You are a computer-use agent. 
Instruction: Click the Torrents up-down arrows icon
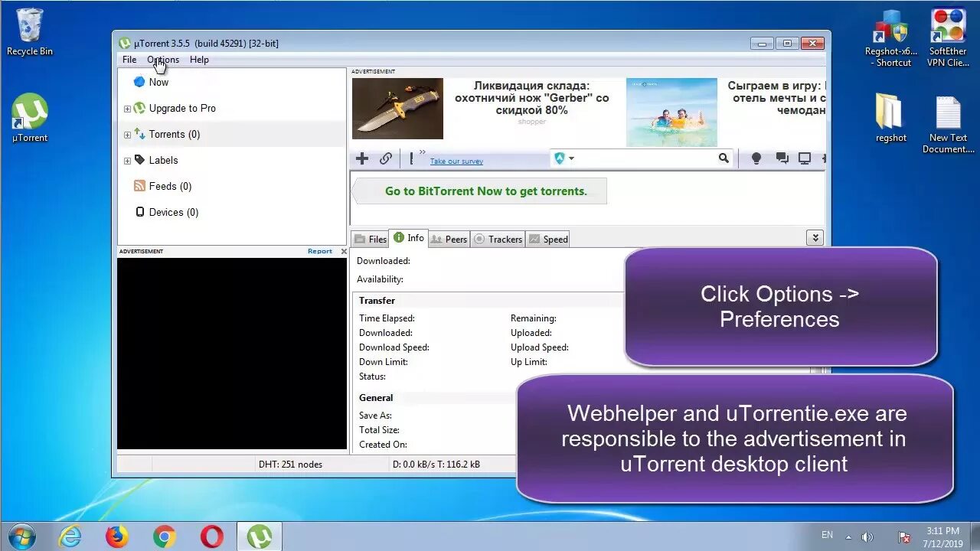139,133
